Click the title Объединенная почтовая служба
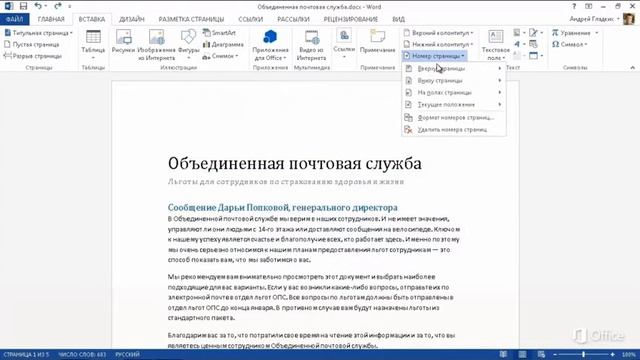 295,163
